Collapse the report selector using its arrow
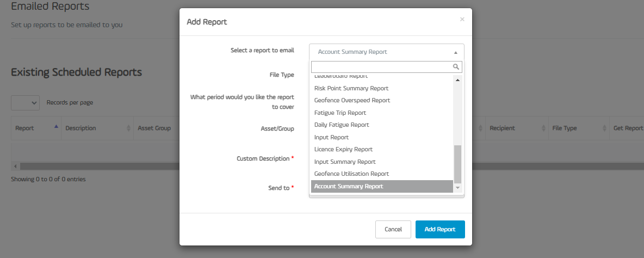Screen dimensions: 644x258 [455, 53]
